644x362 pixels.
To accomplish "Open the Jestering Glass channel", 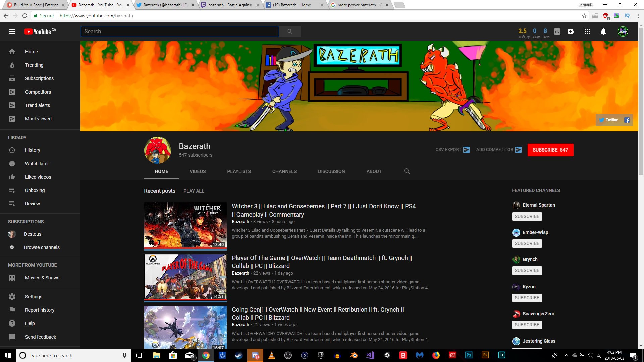I will coord(539,341).
